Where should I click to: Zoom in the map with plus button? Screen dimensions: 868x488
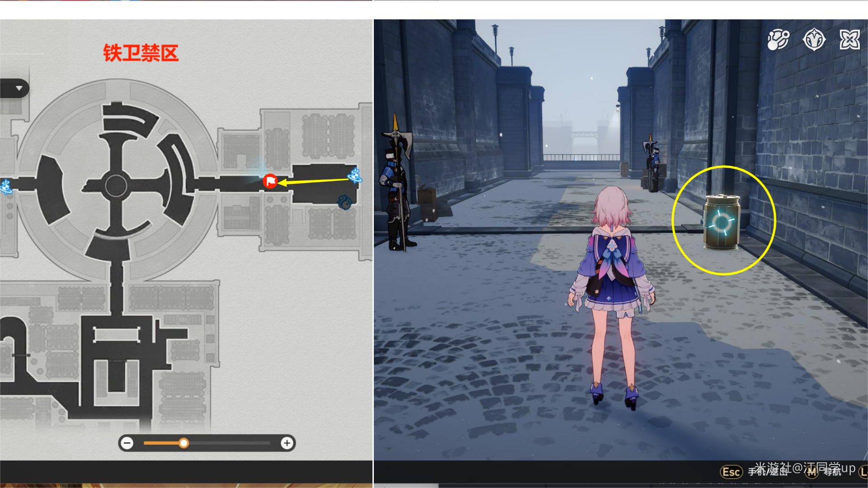pos(287,443)
